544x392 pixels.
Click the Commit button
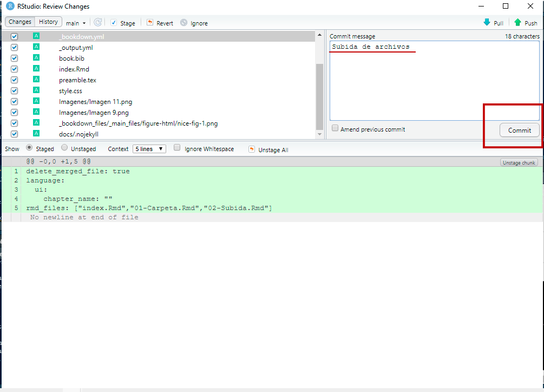[519, 130]
